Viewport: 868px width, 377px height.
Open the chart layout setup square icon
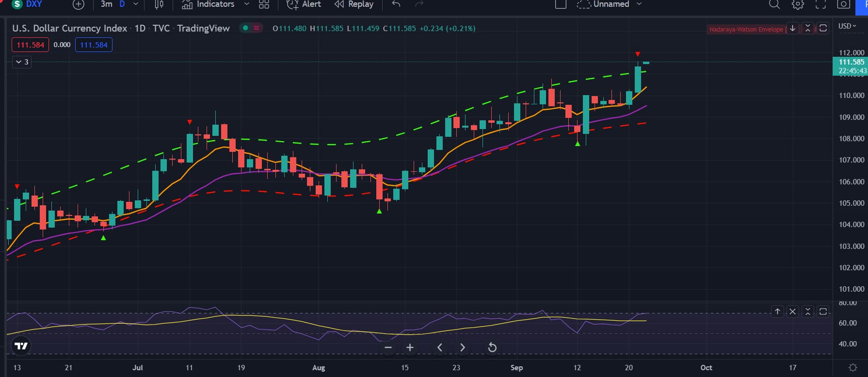(x=561, y=4)
